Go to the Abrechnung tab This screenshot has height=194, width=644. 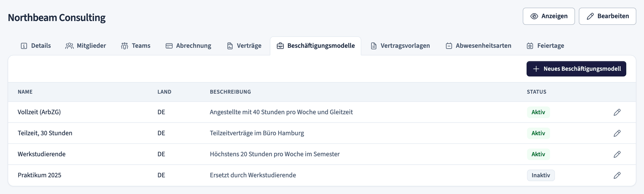[188, 46]
